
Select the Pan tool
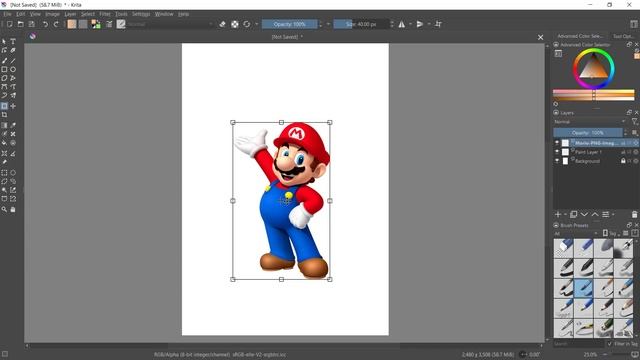click(13, 209)
